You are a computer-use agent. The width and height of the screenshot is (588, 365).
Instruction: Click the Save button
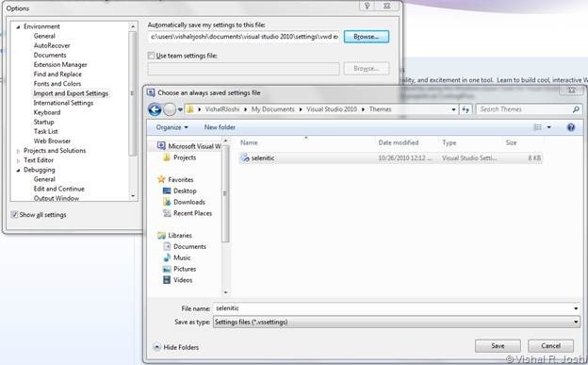click(498, 346)
